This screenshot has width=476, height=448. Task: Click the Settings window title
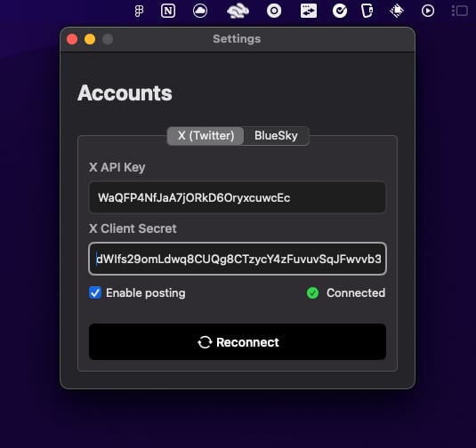tap(237, 39)
